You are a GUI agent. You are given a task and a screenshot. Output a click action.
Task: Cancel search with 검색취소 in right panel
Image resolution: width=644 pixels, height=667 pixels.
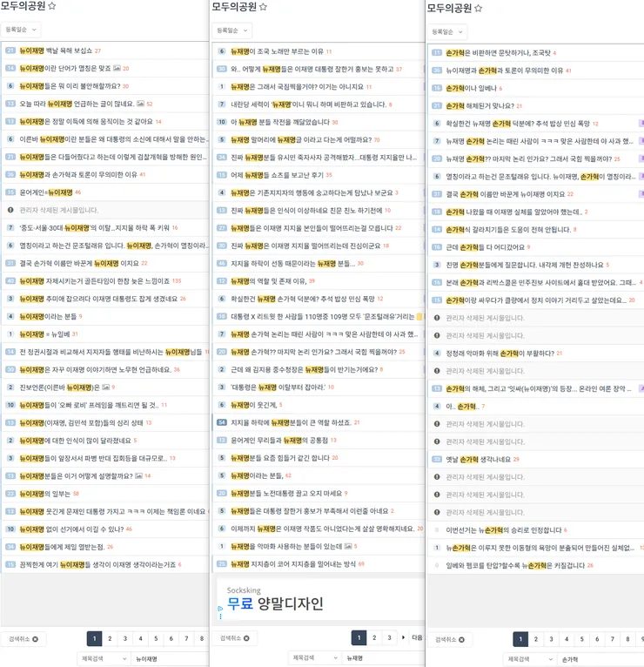(450, 639)
